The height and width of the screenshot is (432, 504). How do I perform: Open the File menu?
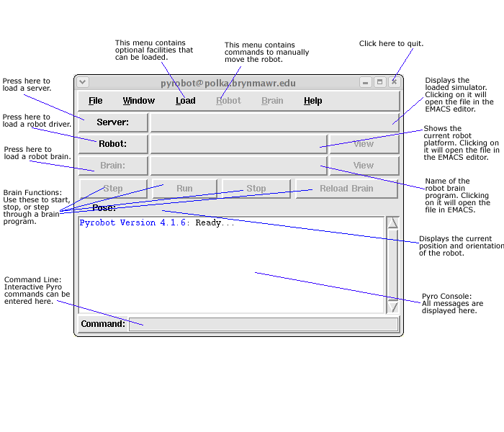tap(95, 101)
